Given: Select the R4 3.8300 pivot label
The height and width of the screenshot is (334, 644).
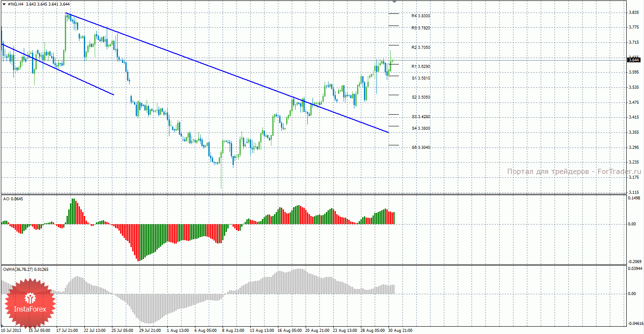Looking at the screenshot, I should pos(421,16).
